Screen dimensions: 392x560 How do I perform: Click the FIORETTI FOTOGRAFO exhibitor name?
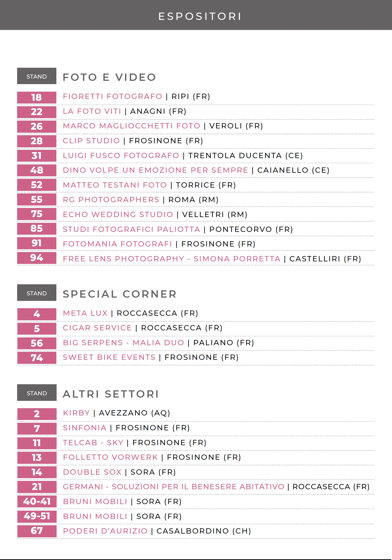112,96
